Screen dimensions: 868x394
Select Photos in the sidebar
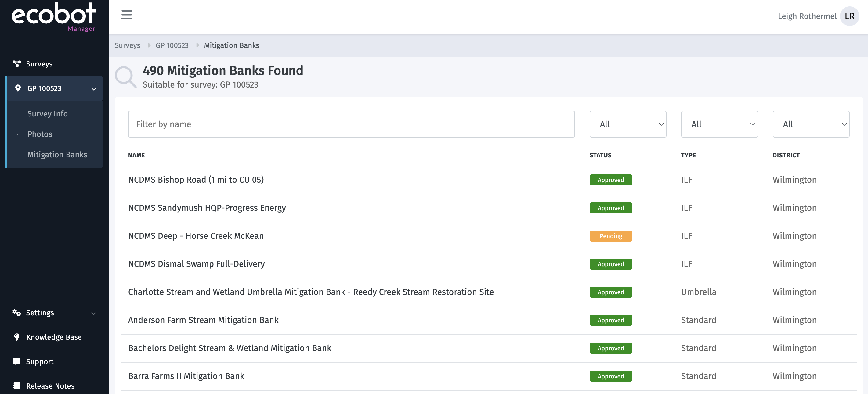[40, 134]
